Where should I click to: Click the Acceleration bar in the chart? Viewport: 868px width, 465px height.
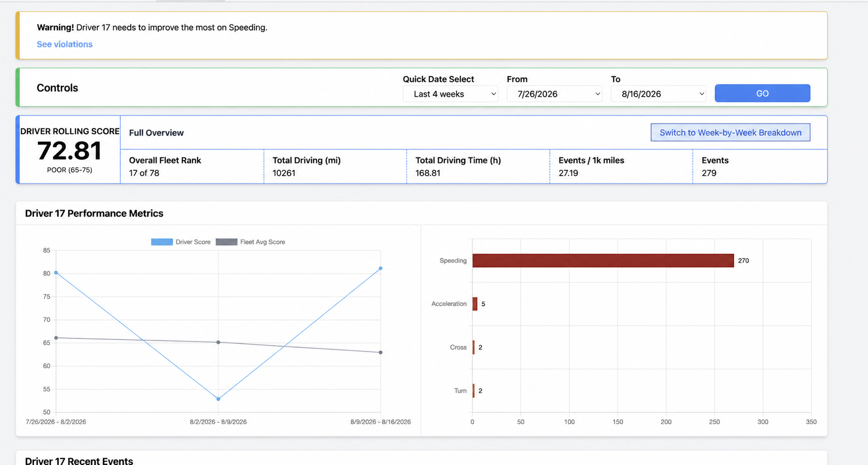[475, 304]
